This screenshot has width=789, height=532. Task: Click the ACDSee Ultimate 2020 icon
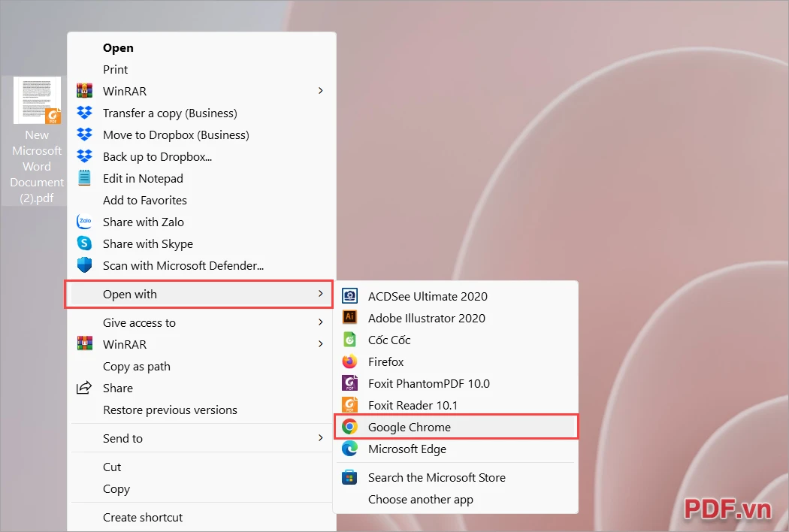click(x=349, y=295)
